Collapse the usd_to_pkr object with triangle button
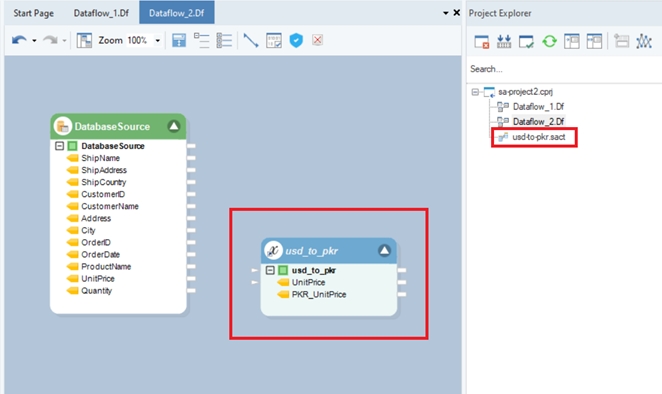This screenshot has width=662, height=394. (x=384, y=250)
